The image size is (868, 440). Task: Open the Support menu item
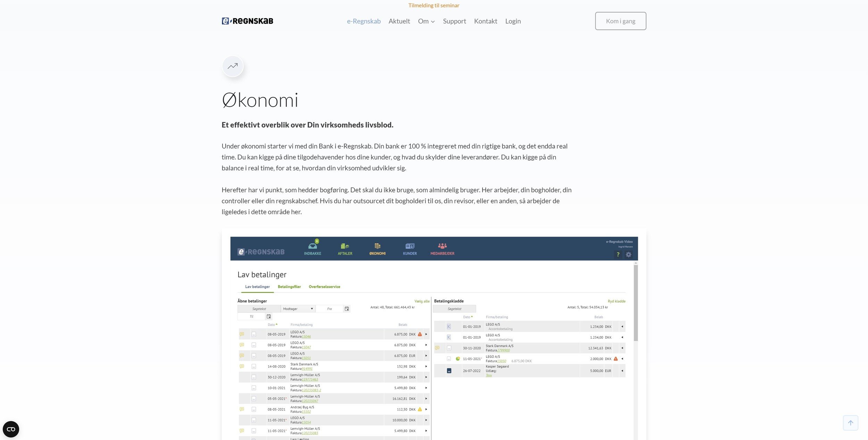[x=454, y=21]
